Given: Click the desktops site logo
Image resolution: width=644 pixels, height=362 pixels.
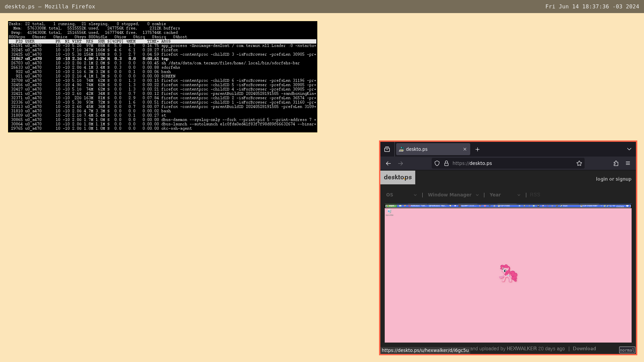Looking at the screenshot, I should (x=398, y=177).
